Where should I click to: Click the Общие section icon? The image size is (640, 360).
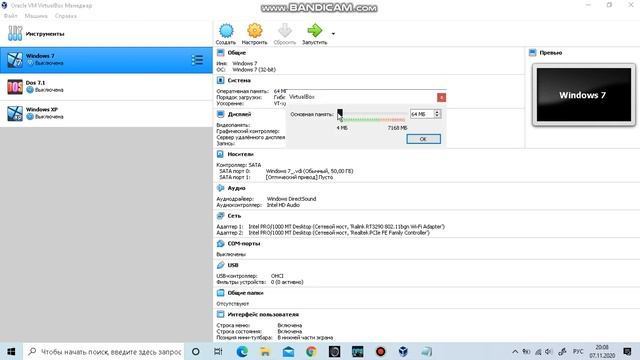tap(220, 53)
